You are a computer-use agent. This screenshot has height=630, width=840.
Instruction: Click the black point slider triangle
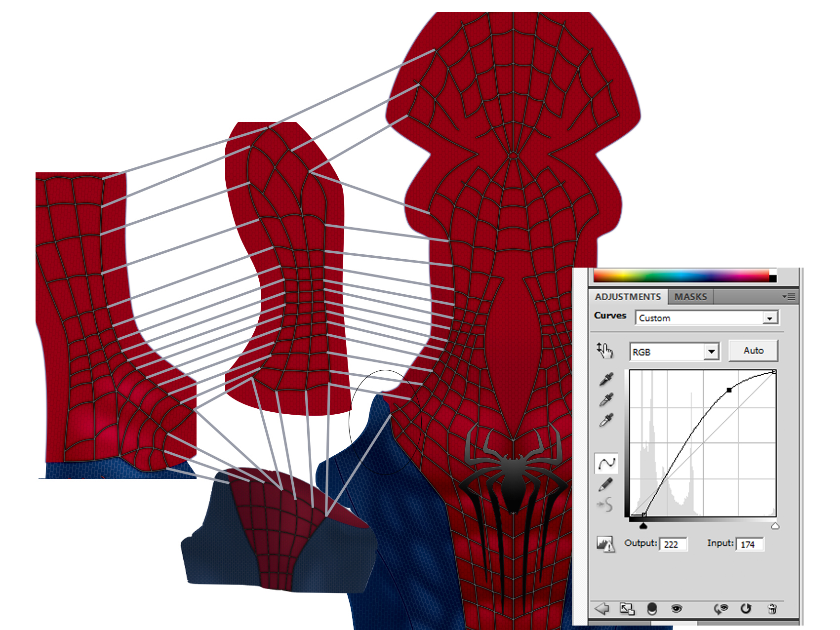643,526
